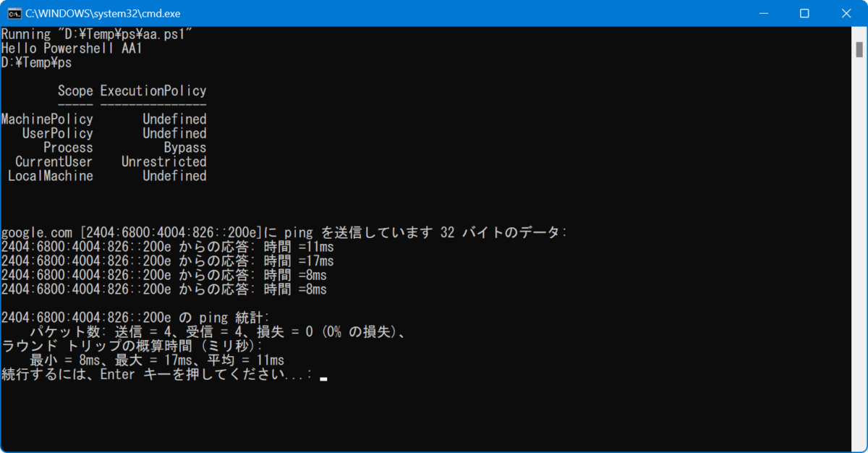
Task: Click the vertical scrollbar thumb
Action: [859, 49]
